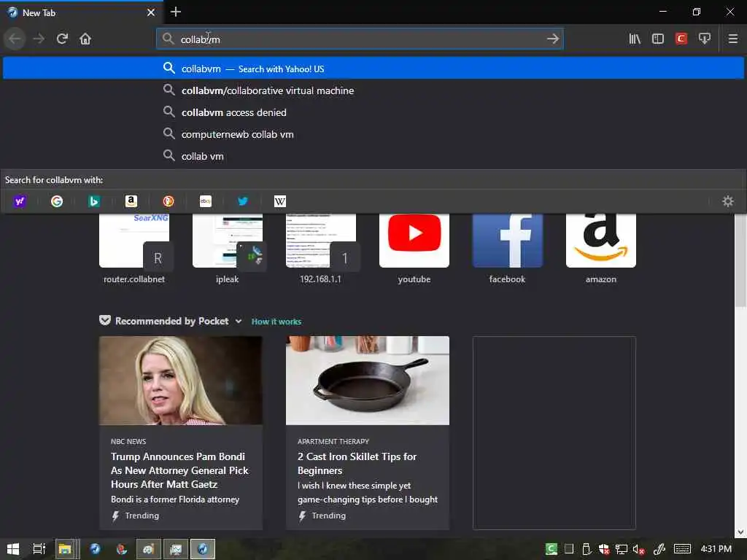
Task: Open the amazon top site tile
Action: (601, 248)
